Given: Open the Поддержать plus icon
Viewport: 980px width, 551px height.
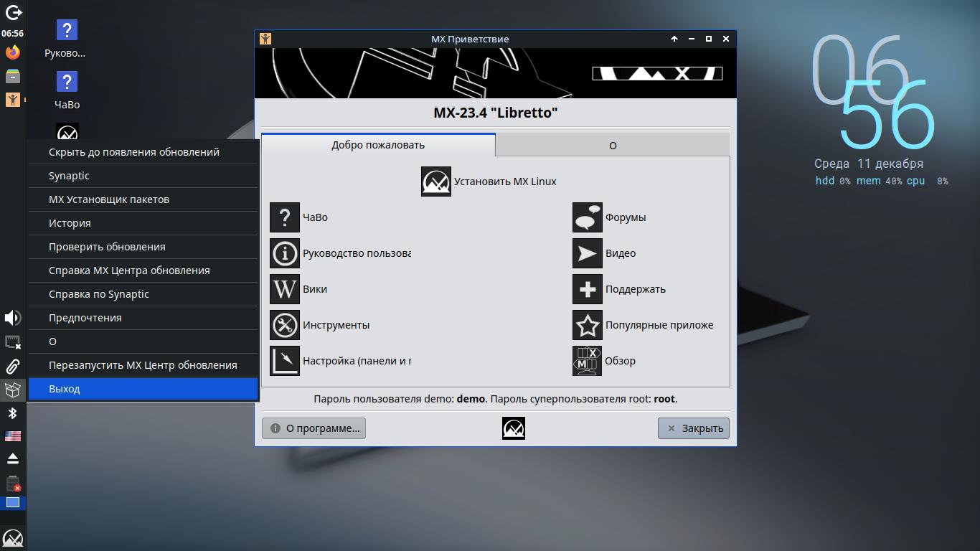Looking at the screenshot, I should 588,289.
